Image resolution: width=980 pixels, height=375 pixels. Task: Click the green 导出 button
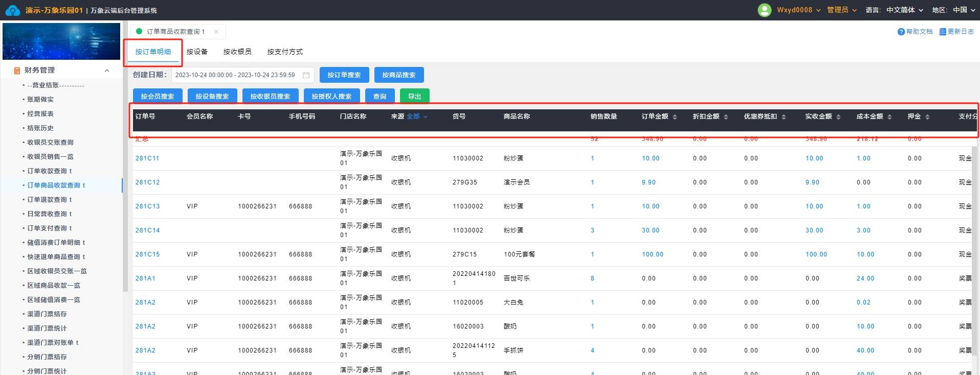click(414, 96)
